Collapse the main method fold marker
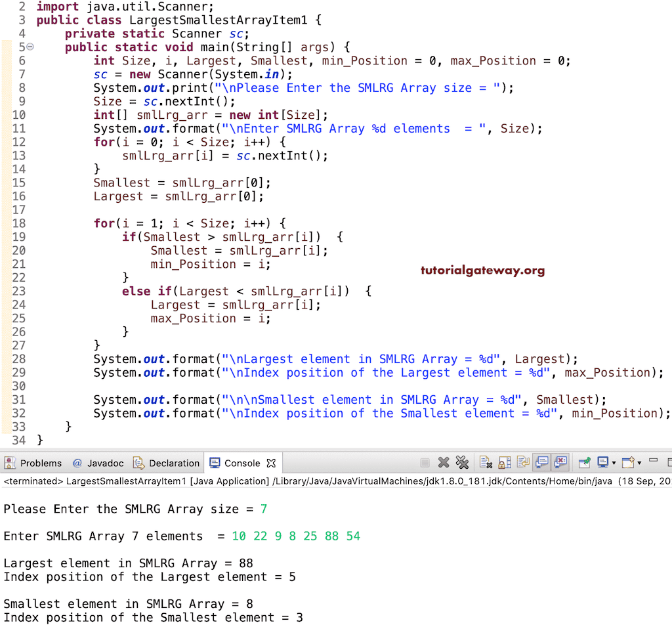Screen dimensions: 672x625 tap(29, 47)
